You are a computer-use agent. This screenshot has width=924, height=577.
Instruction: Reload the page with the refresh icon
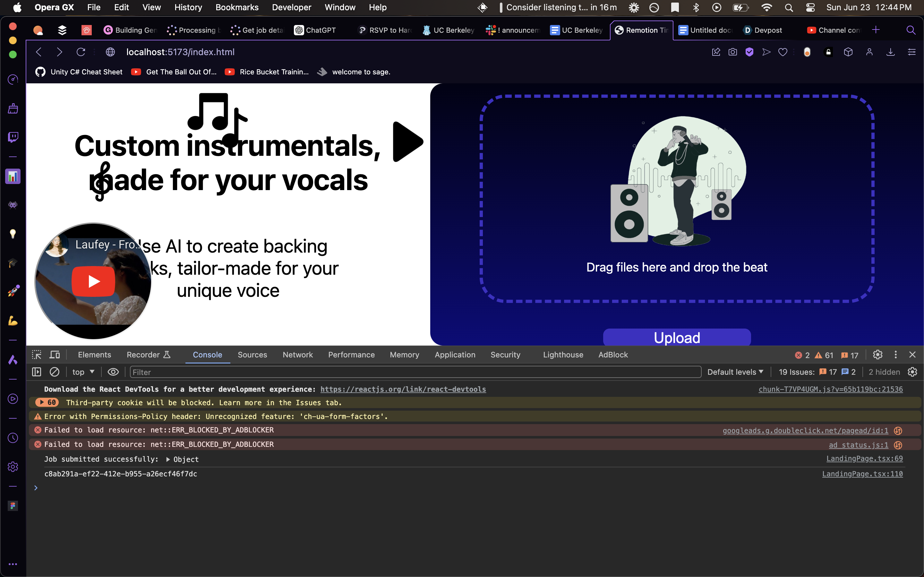click(x=81, y=52)
